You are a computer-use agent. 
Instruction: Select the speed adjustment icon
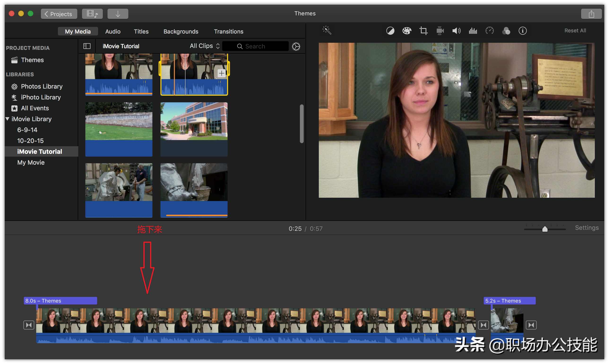click(489, 31)
